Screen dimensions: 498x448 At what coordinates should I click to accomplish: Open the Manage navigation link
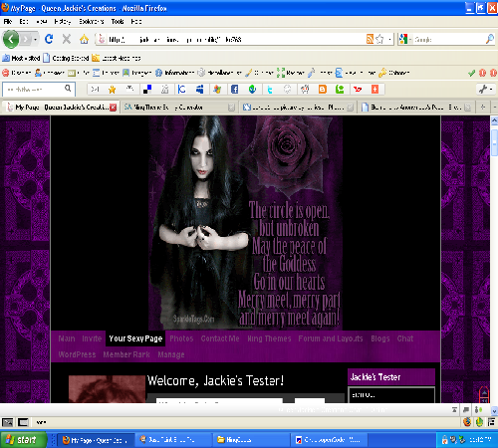point(171,354)
